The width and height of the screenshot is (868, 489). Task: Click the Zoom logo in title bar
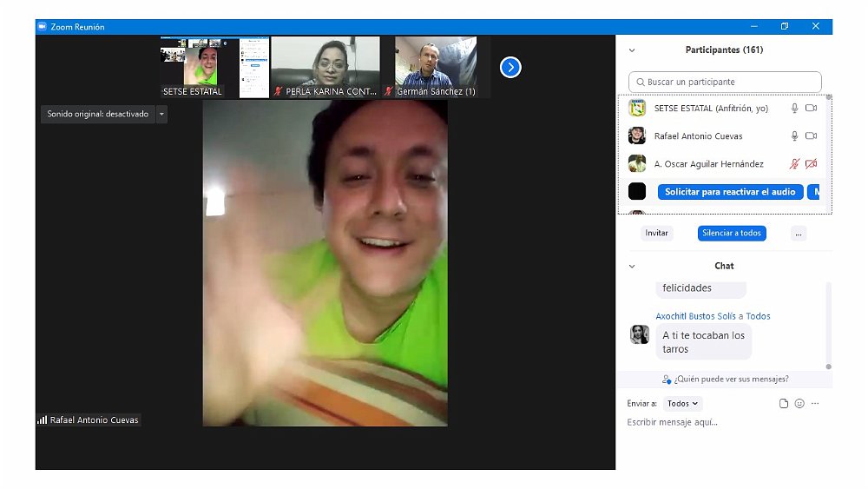point(41,27)
